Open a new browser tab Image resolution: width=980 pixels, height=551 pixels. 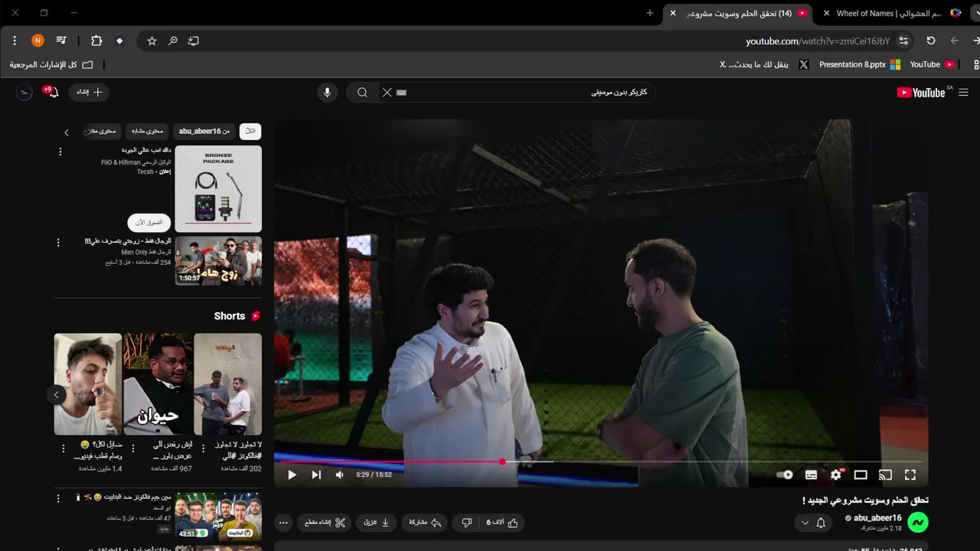point(650,13)
